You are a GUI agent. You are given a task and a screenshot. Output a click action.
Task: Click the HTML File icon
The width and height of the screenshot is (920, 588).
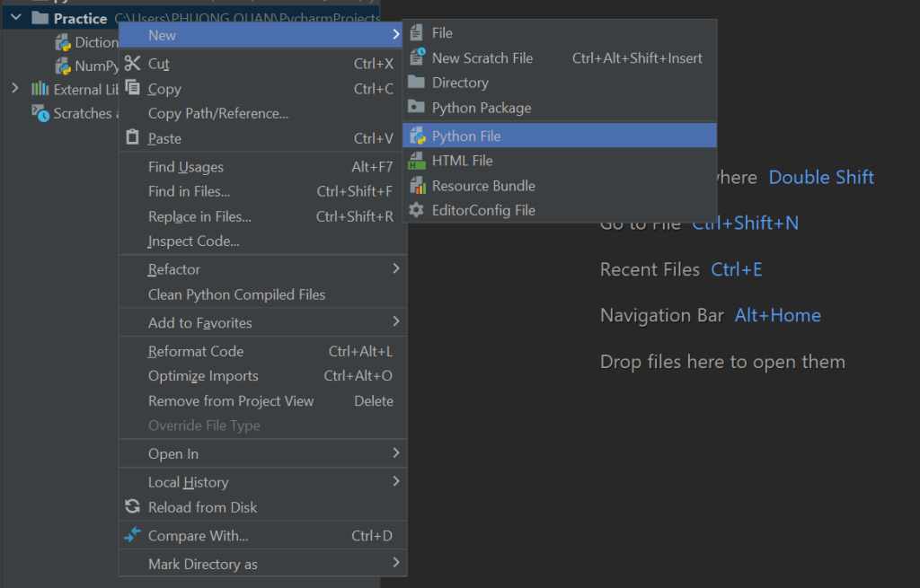(417, 162)
